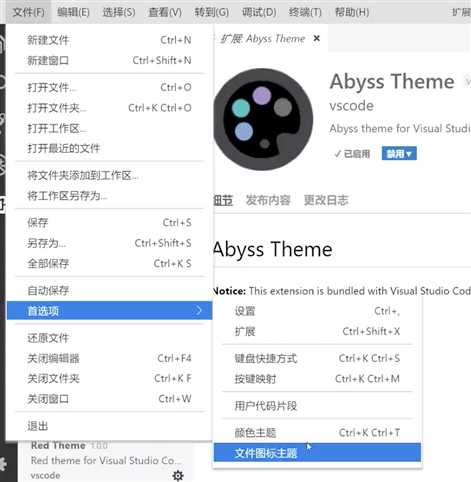Select 按键映射 submenu entry

pos(317,379)
